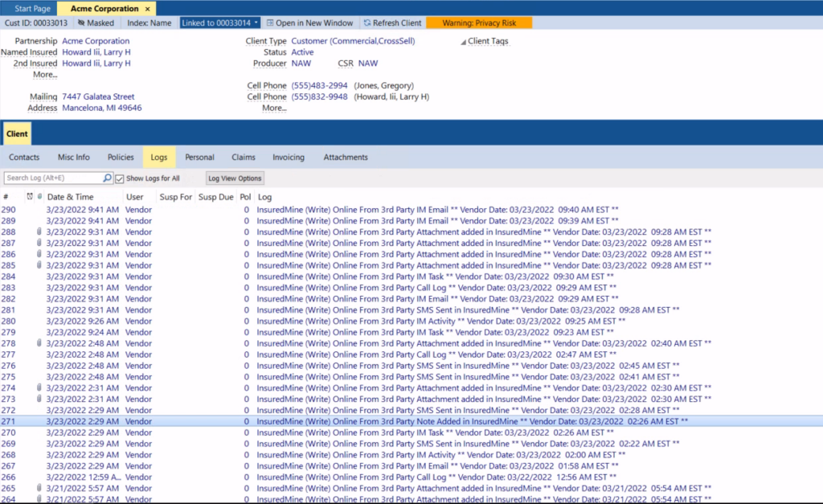The image size is (823, 504).
Task: Click the Warning: Privacy Risk button
Action: [479, 23]
